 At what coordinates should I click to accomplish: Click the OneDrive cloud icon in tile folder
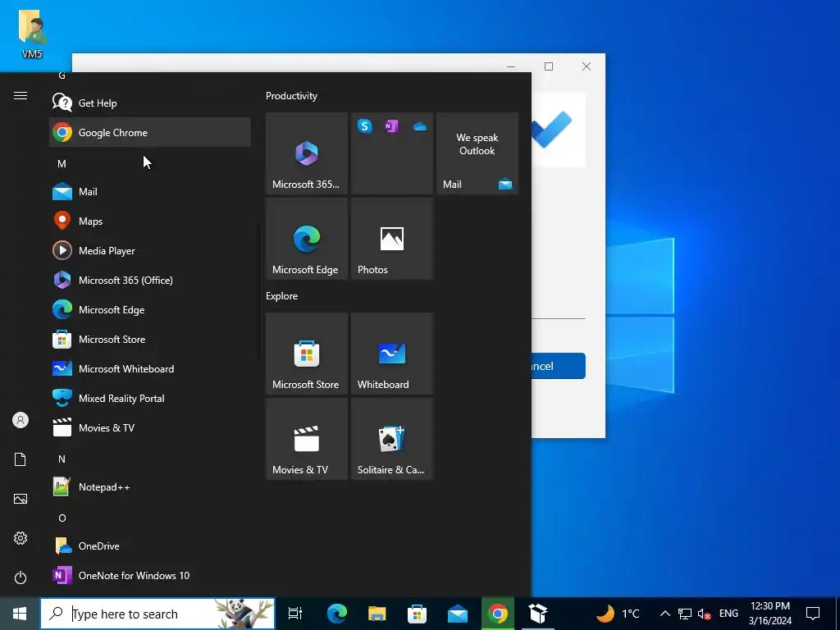coord(420,126)
